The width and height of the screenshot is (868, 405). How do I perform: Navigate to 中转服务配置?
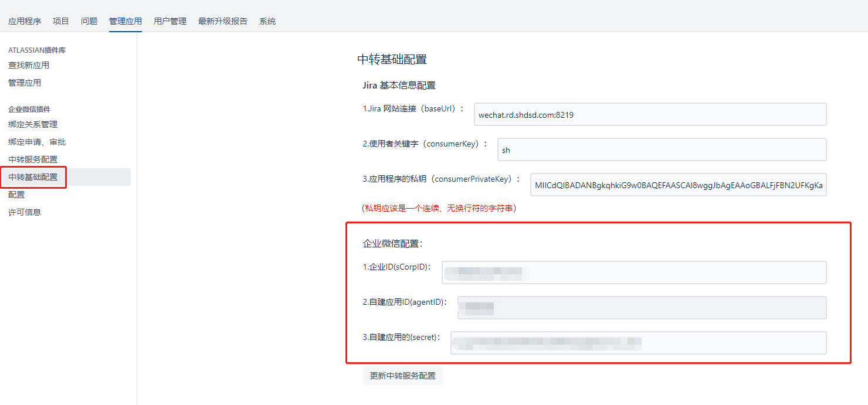coord(33,159)
